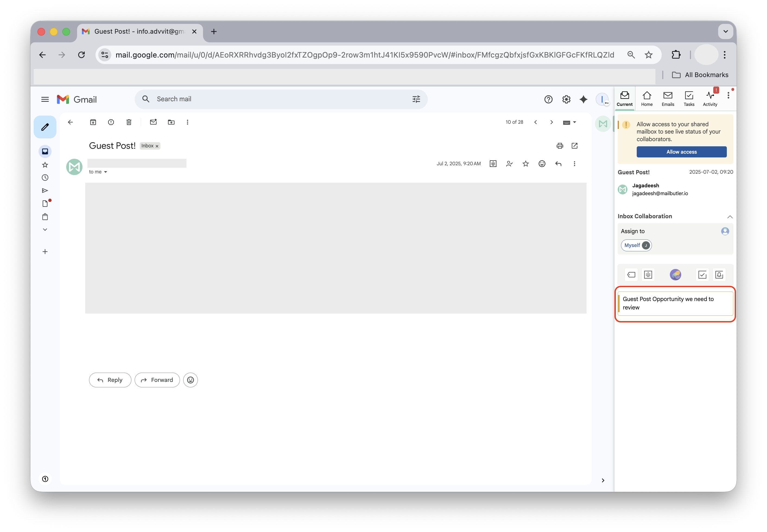
Task: Open Mailbutler Smart Assistant icon
Action: pyautogui.click(x=675, y=275)
